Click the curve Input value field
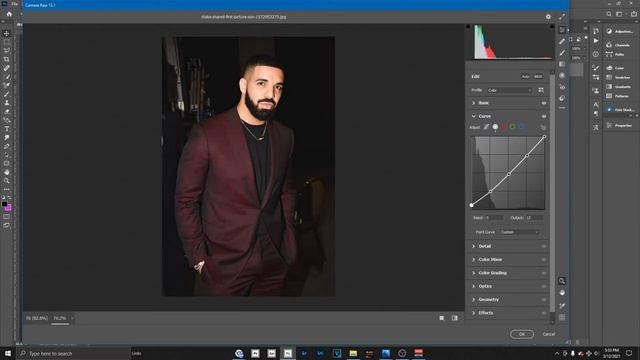The image size is (640, 360). pos(494,218)
